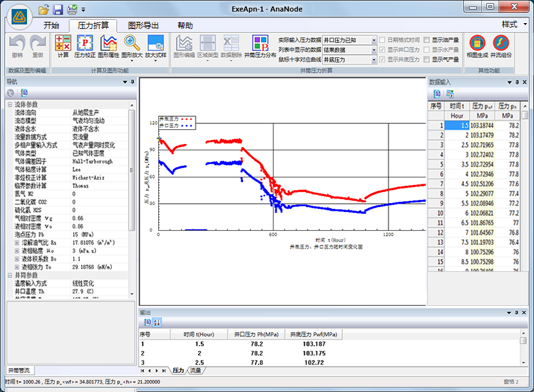Select the 103.18744 pressure cell in row 1
This screenshot has height=392, width=534.
(481, 125)
